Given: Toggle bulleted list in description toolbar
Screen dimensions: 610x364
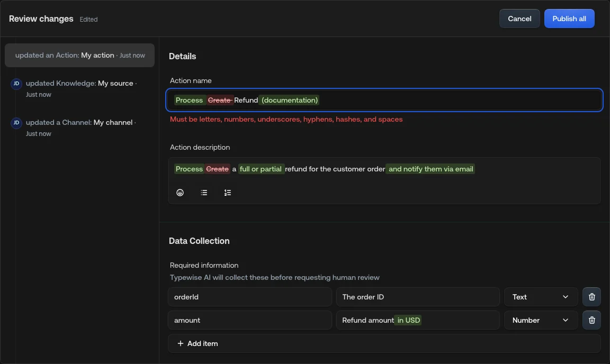Looking at the screenshot, I should pyautogui.click(x=204, y=193).
